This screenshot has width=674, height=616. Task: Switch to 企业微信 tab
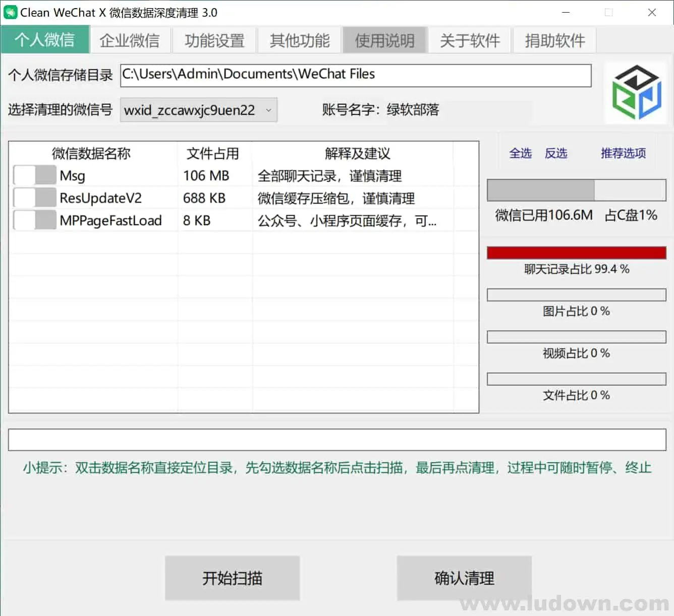130,40
